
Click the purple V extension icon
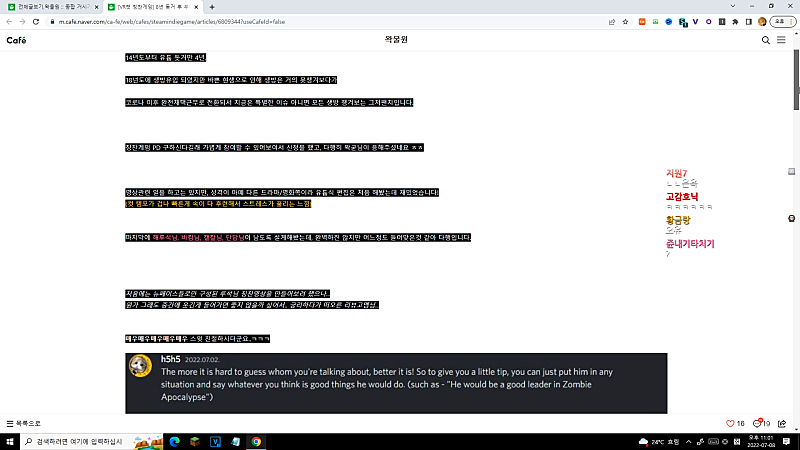(695, 22)
